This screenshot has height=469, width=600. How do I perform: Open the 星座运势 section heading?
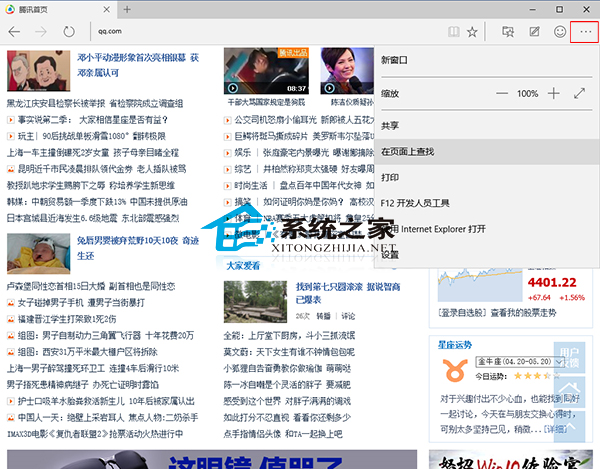[455, 345]
